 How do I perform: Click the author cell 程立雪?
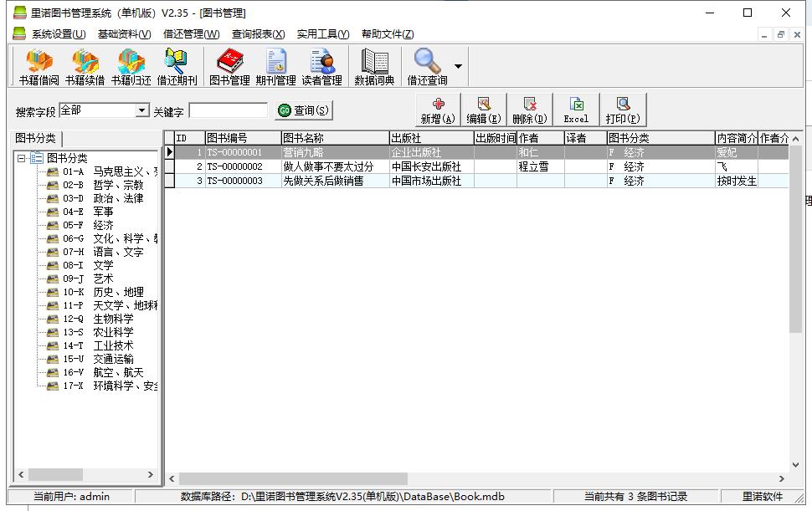click(x=540, y=166)
